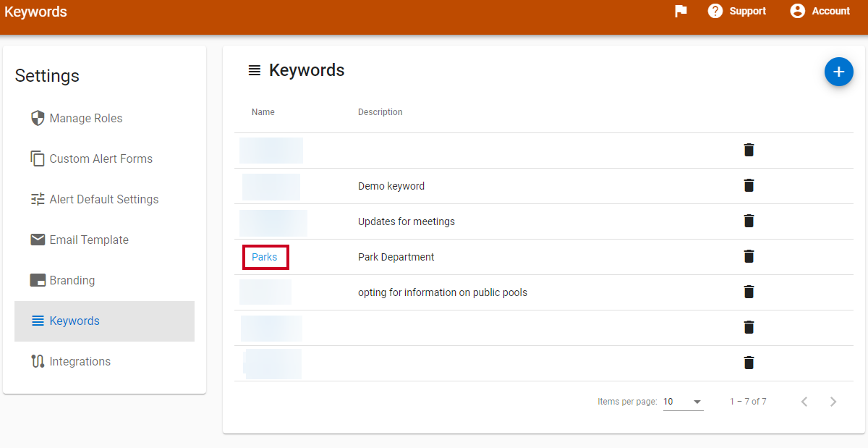Click opting for information on public pools text

(x=443, y=292)
